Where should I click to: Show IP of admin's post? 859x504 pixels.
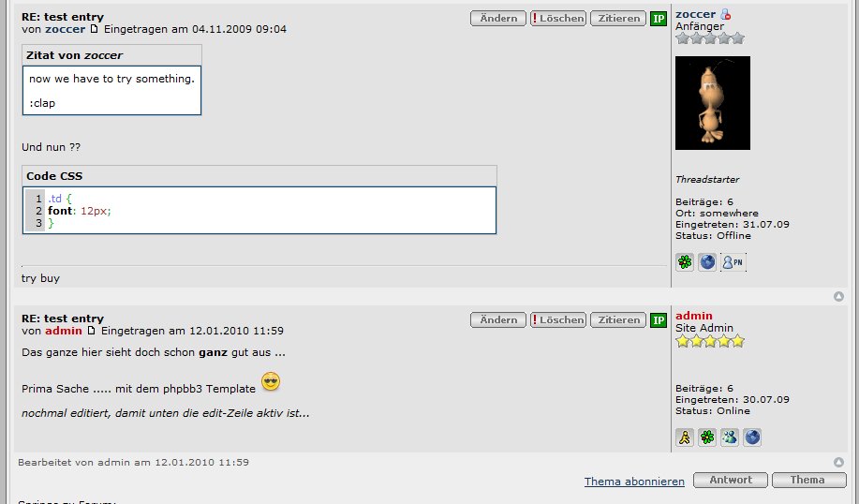point(659,320)
